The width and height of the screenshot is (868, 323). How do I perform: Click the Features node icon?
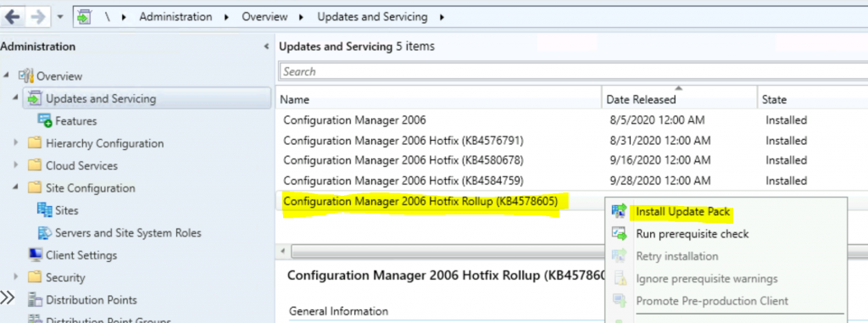44,120
